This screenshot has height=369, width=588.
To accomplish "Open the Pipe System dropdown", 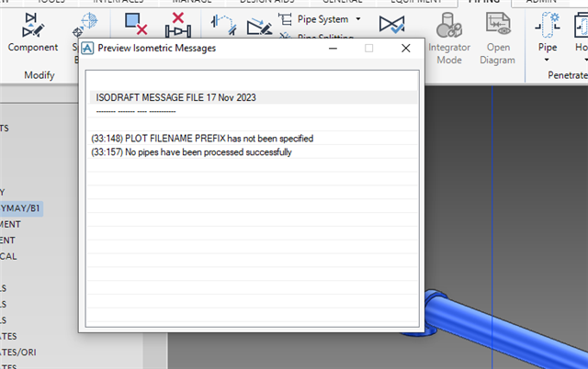I will point(358,18).
